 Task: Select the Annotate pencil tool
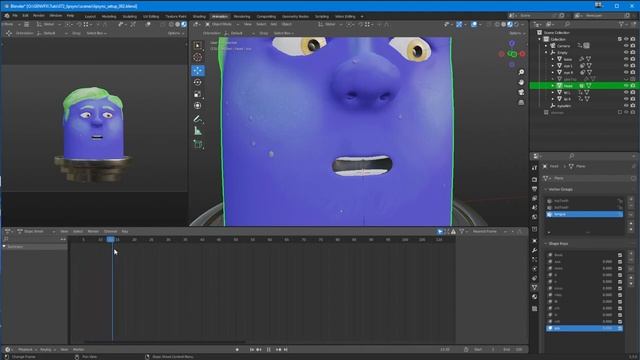coord(198,119)
